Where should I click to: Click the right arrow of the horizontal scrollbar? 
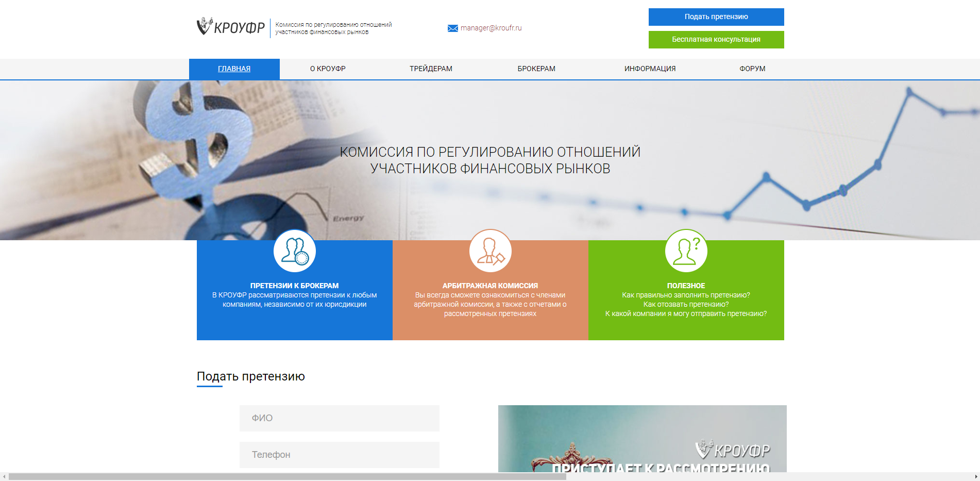point(976,477)
